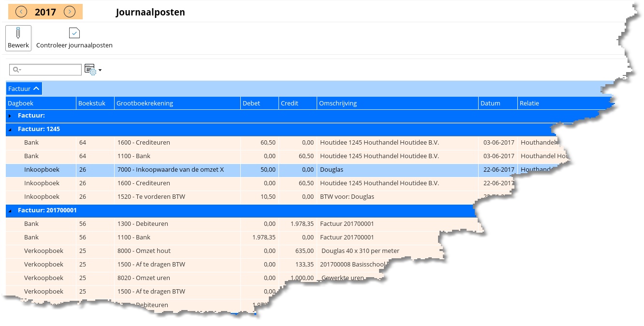Click the magnifier icon in the search box

coord(16,70)
